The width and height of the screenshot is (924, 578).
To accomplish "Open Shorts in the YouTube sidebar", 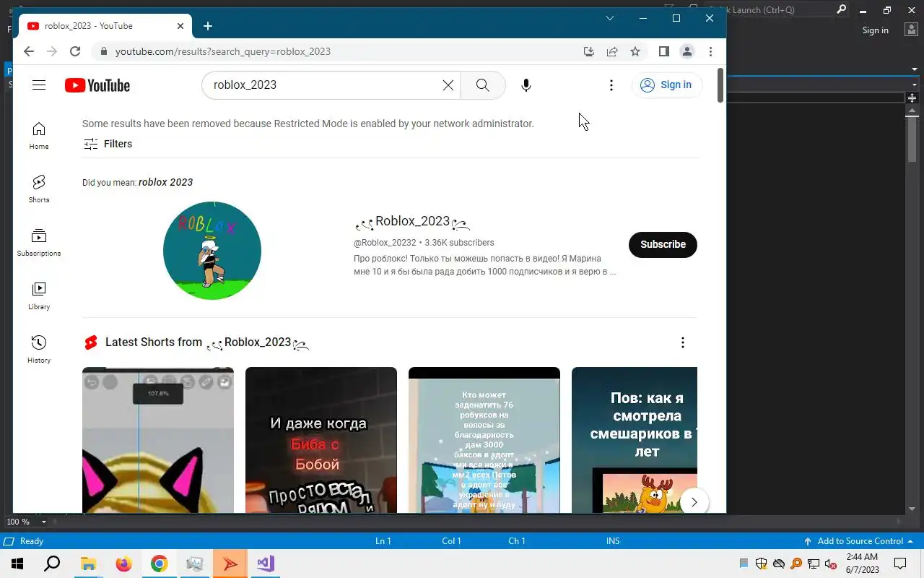I will pyautogui.click(x=39, y=189).
